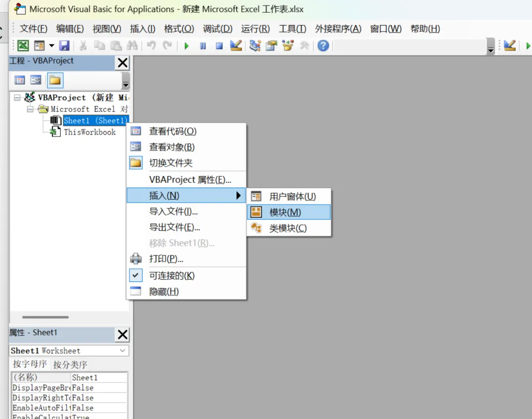The width and height of the screenshot is (532, 419).
Task: Open the Sheet1 Worksheet object dropdown
Action: [123, 350]
